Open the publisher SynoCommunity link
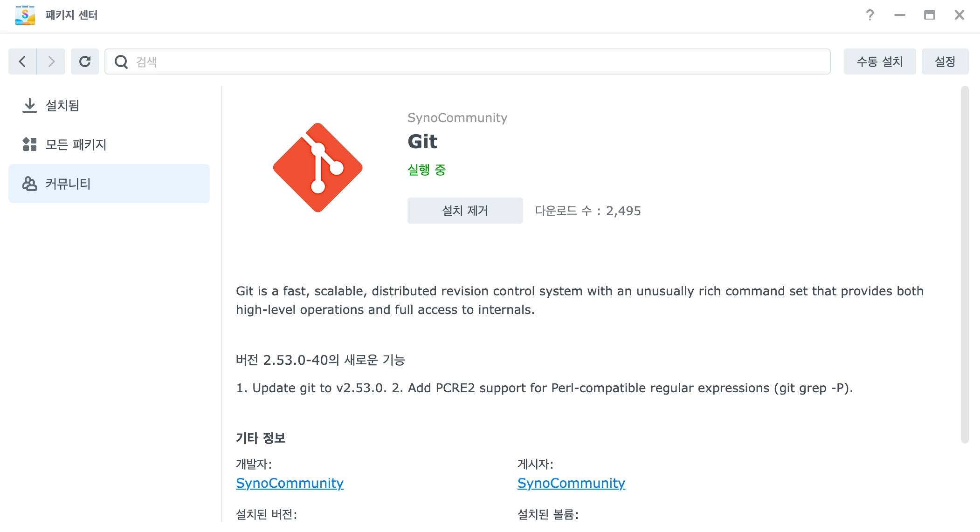 [x=572, y=483]
